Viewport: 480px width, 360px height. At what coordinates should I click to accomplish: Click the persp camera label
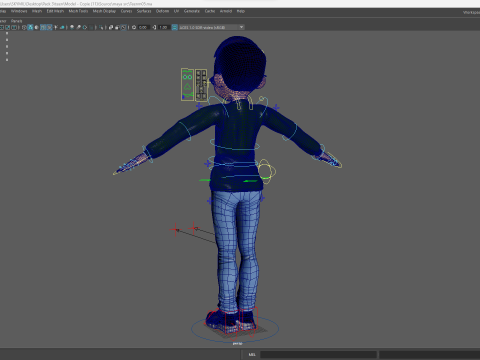click(x=237, y=343)
